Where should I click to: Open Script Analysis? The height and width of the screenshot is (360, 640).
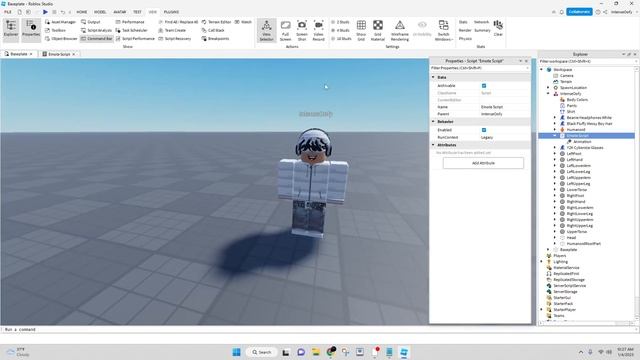coord(96,30)
